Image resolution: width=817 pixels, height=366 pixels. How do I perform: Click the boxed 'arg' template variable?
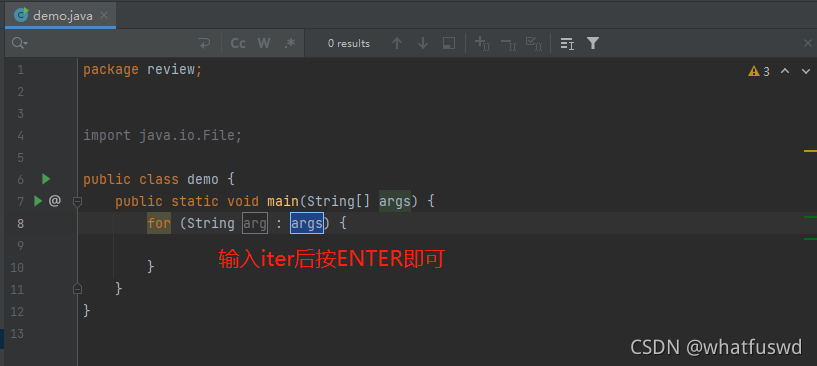pyautogui.click(x=255, y=224)
